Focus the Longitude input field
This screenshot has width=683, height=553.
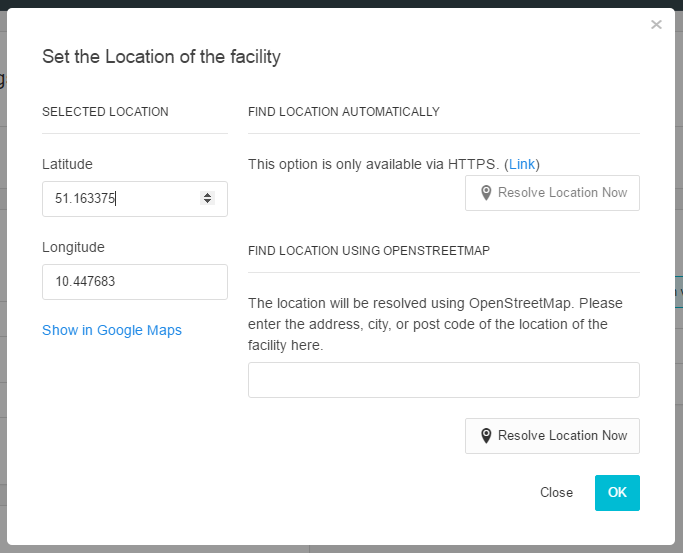pos(135,282)
